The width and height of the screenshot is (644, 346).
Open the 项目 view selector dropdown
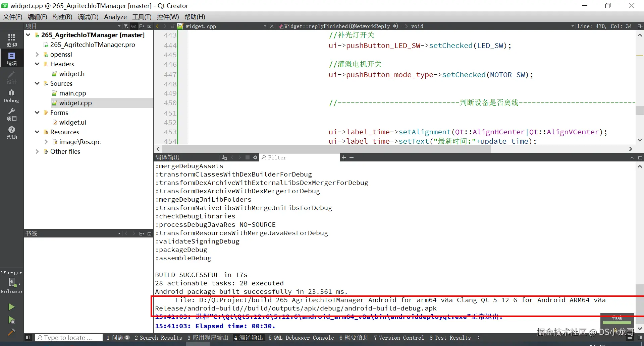click(x=119, y=26)
